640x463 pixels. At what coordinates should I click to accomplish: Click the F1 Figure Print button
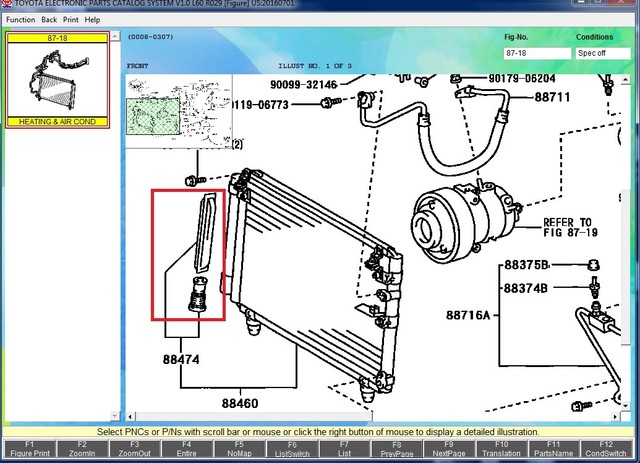click(x=30, y=449)
